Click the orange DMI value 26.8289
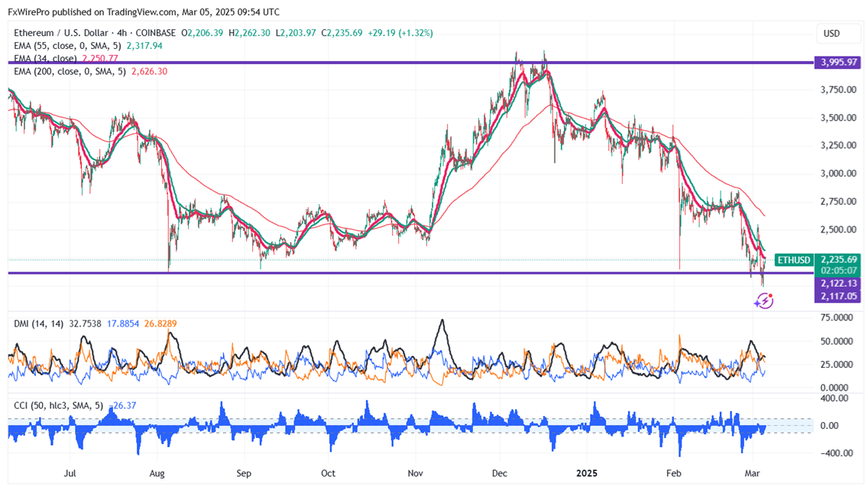The image size is (868, 487). point(160,323)
